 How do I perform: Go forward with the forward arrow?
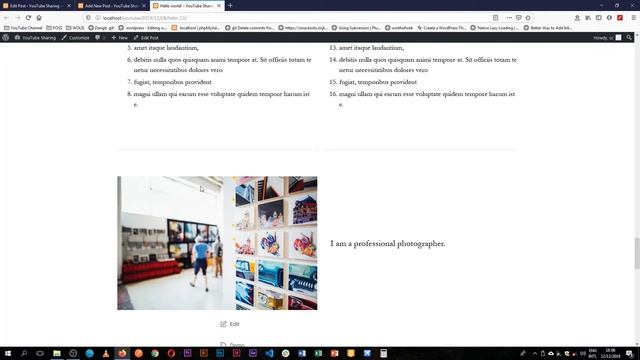tap(17, 18)
